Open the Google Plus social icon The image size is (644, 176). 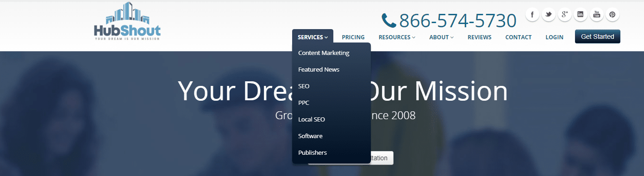pos(564,14)
